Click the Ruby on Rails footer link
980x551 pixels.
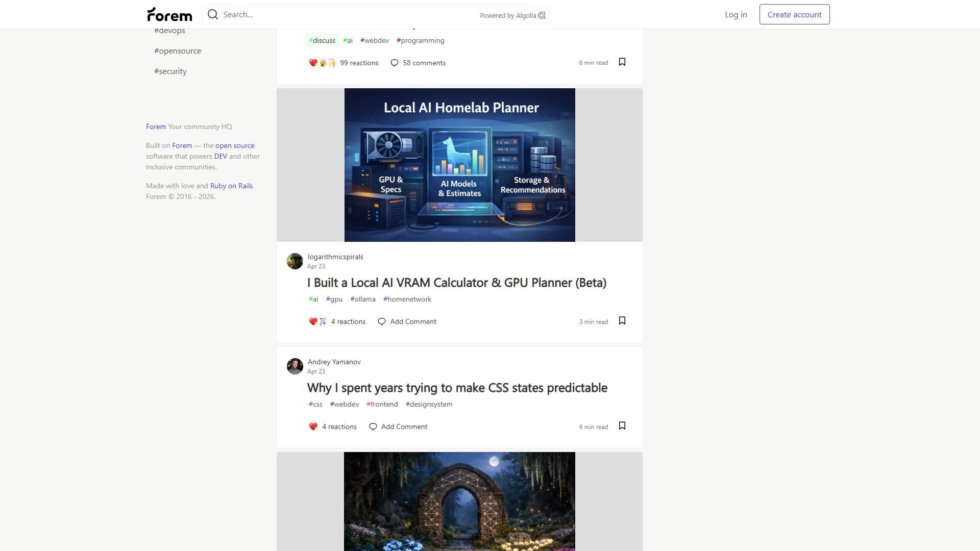pyautogui.click(x=231, y=186)
